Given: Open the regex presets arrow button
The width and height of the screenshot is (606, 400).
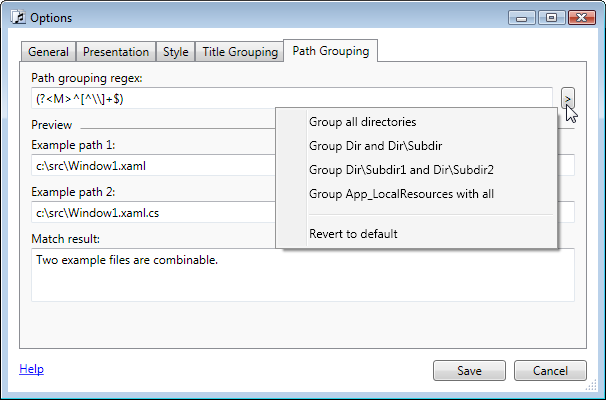Looking at the screenshot, I should (x=567, y=98).
